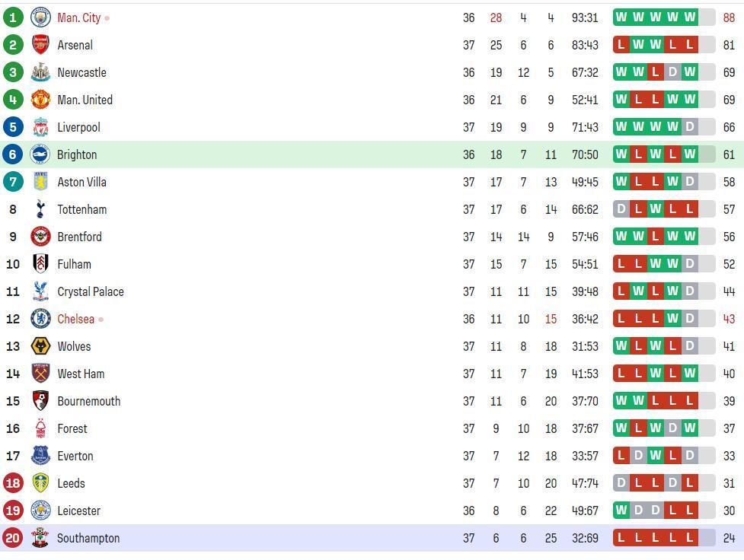The width and height of the screenshot is (744, 560).
Task: Click the Liverpool club crest
Action: point(40,127)
